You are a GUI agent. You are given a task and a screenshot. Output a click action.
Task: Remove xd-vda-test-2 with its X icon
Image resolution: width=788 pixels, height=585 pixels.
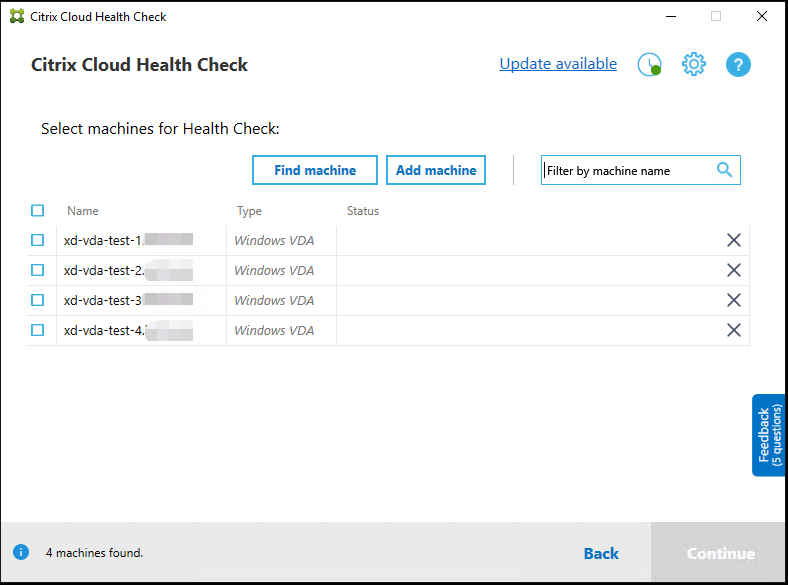733,270
